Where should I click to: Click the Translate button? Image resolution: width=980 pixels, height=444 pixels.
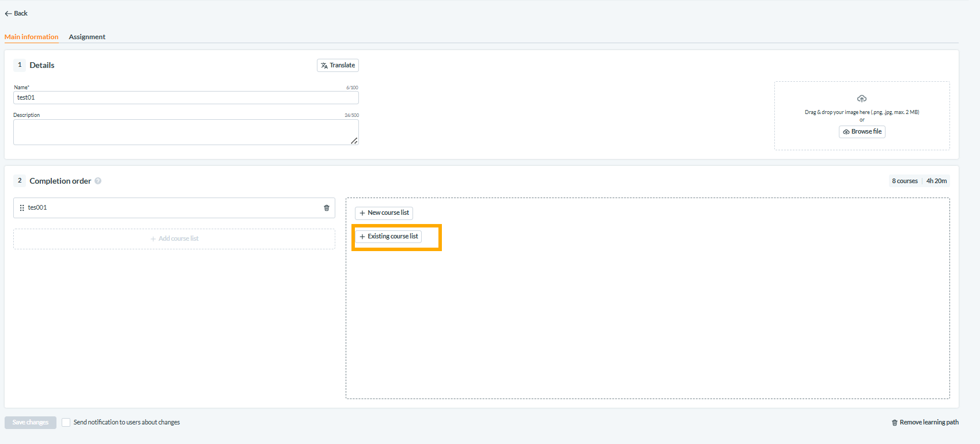(x=338, y=66)
